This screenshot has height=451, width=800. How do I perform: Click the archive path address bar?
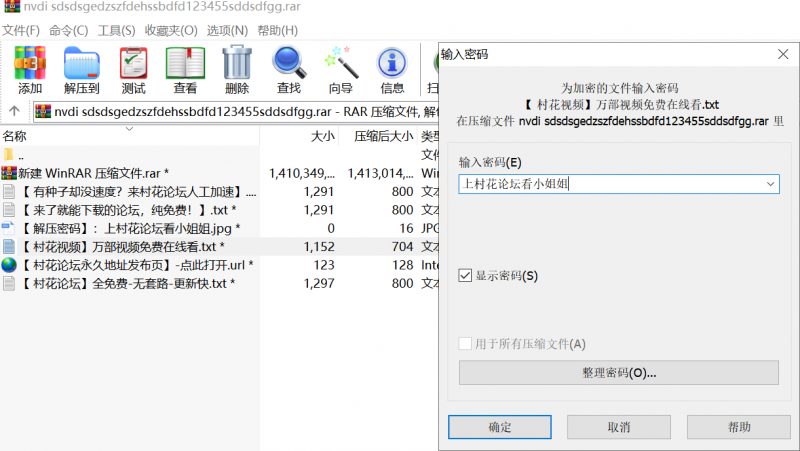point(235,111)
